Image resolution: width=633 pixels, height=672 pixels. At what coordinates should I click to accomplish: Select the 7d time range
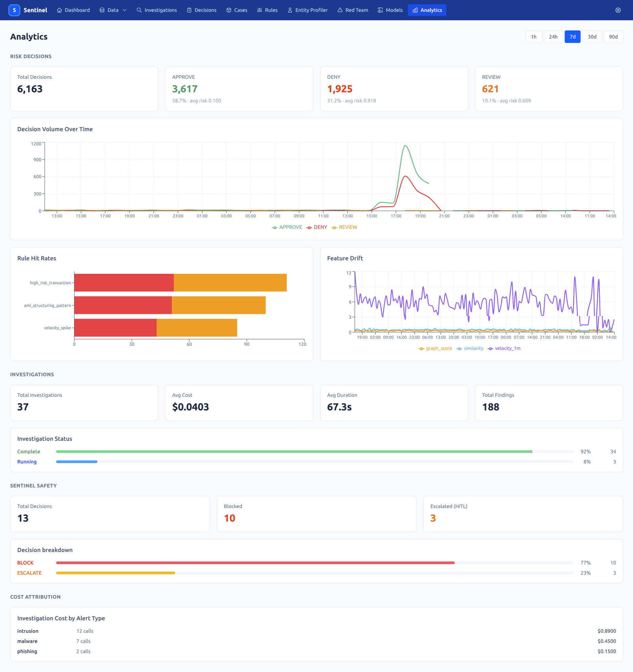[572, 37]
